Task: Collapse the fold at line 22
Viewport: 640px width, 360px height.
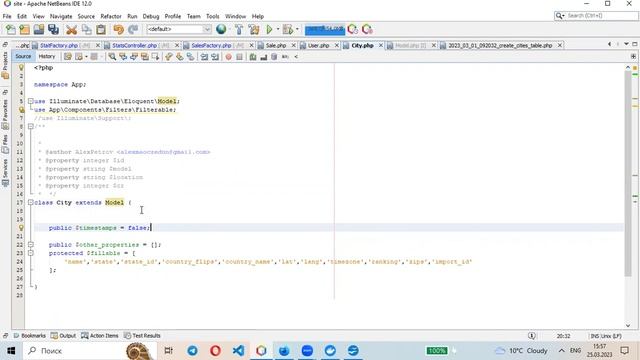Action: tap(31, 244)
